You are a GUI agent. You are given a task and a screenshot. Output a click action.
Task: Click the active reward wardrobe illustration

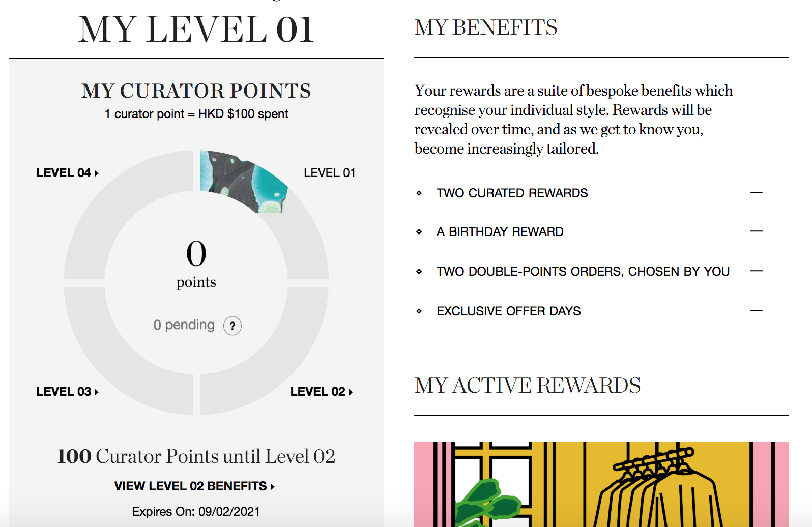tap(601, 483)
